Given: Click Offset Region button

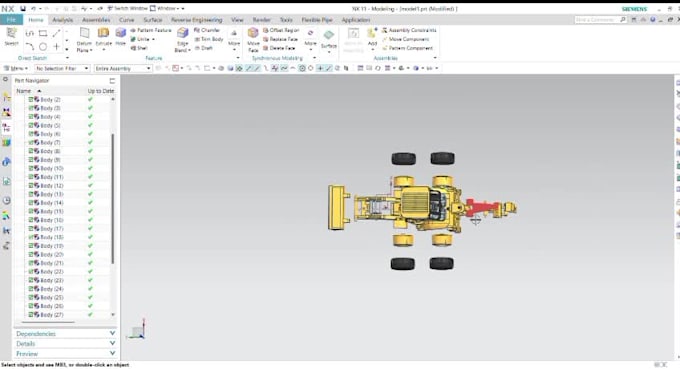Looking at the screenshot, I should 281,30.
